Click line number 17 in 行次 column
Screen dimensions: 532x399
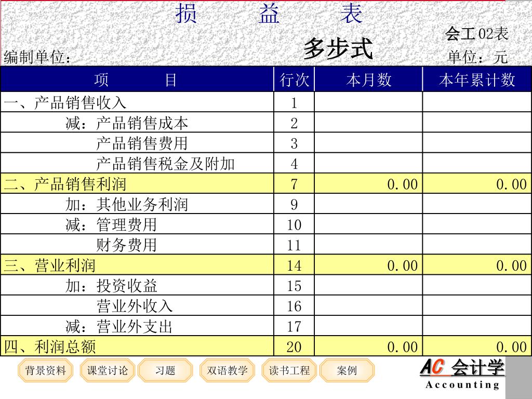point(294,327)
